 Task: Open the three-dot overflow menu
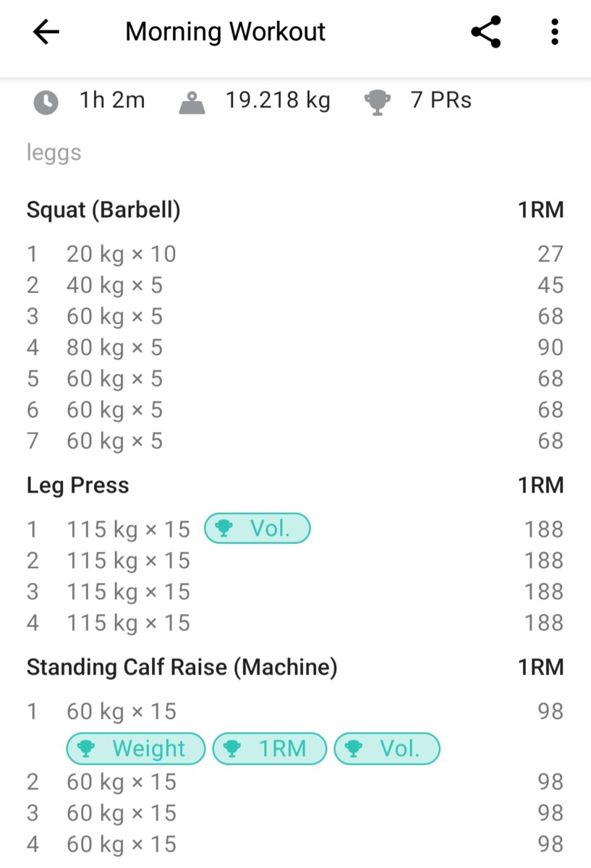(554, 32)
